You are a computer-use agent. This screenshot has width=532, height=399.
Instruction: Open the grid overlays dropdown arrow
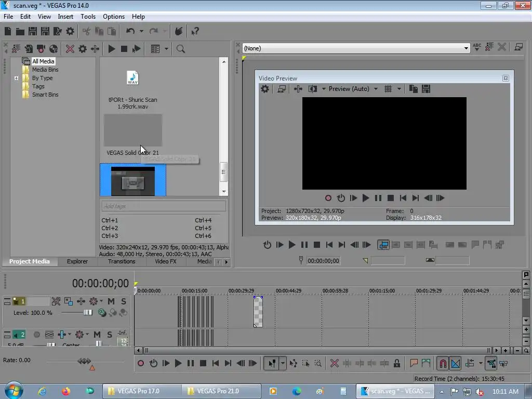tap(399, 89)
